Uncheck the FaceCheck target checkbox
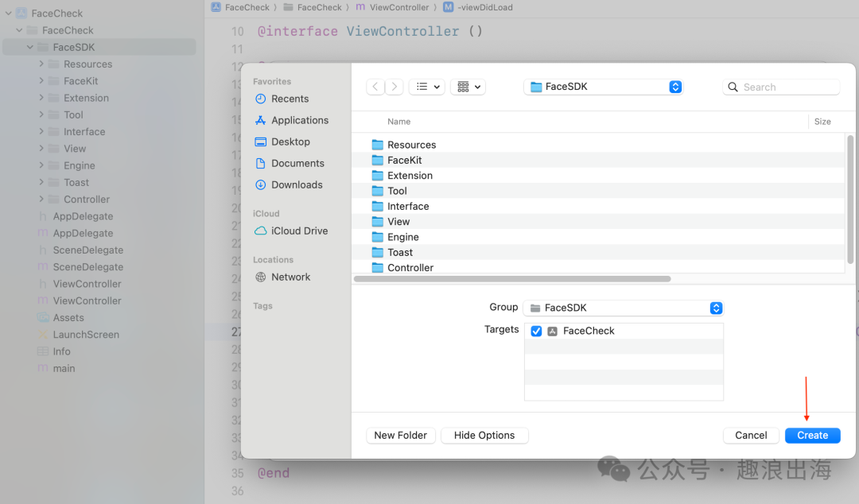The width and height of the screenshot is (859, 504). coord(536,331)
